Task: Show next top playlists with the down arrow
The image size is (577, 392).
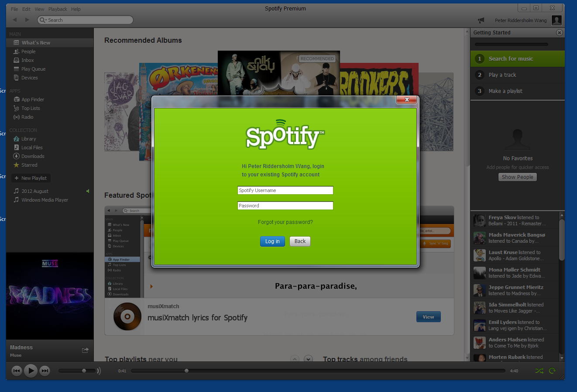Action: coord(309,359)
